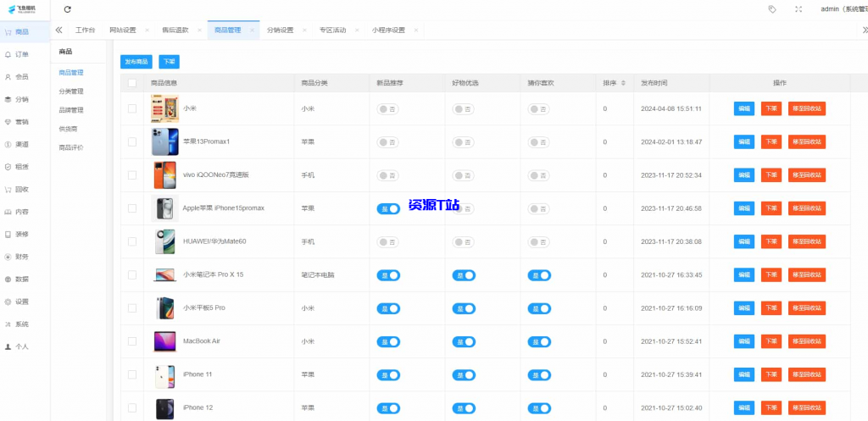Switch to the 售后退款 tab
The width and height of the screenshot is (868, 421).
[175, 30]
